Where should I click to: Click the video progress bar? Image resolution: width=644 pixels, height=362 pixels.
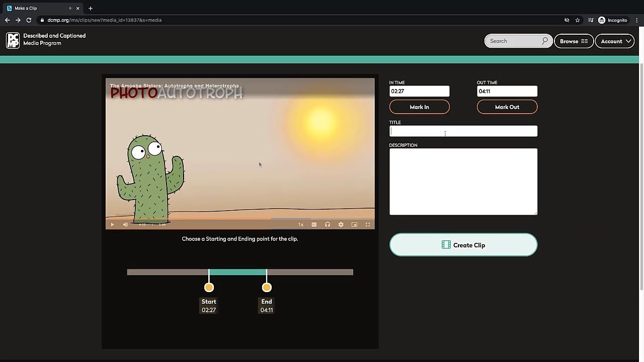pos(240,219)
